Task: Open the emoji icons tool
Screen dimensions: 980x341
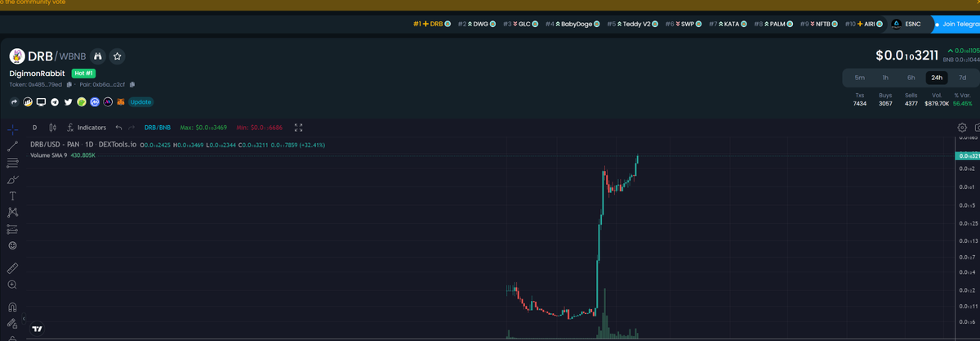Action: pyautogui.click(x=12, y=245)
